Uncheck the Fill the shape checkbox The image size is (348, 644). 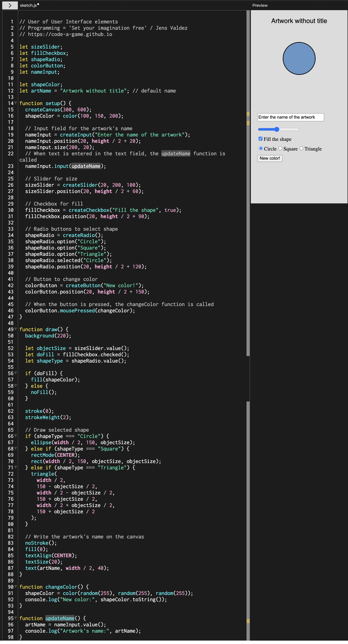click(x=261, y=139)
